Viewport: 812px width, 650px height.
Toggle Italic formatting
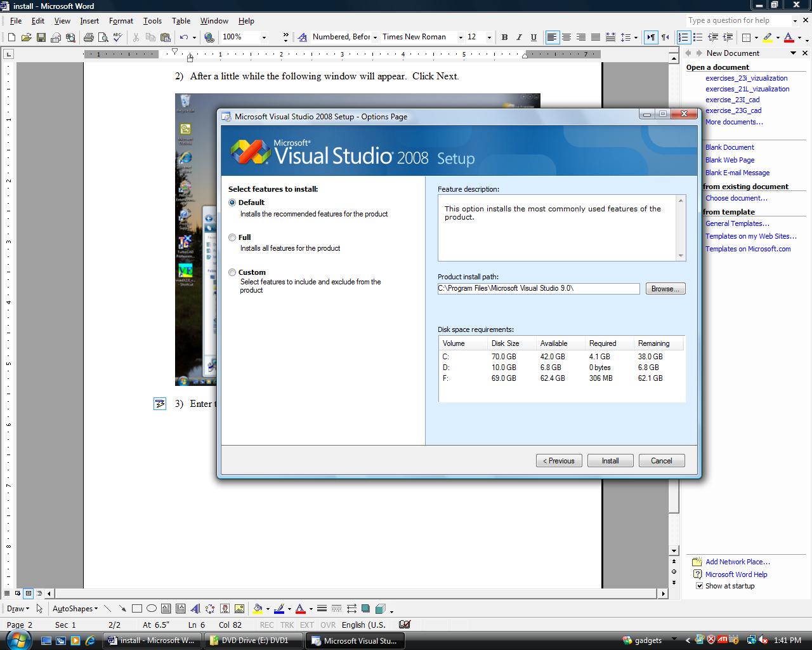[519, 37]
